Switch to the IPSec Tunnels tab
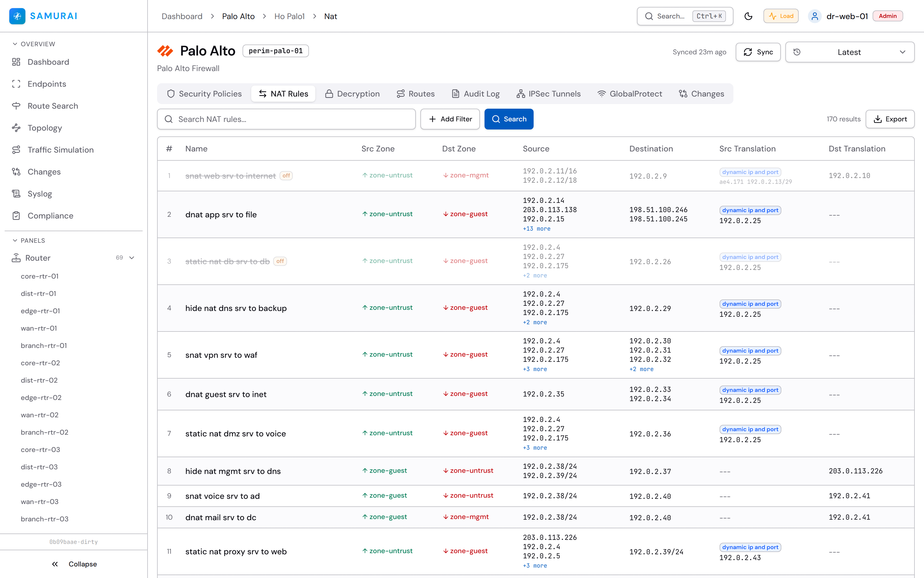924x578 pixels. (x=548, y=94)
